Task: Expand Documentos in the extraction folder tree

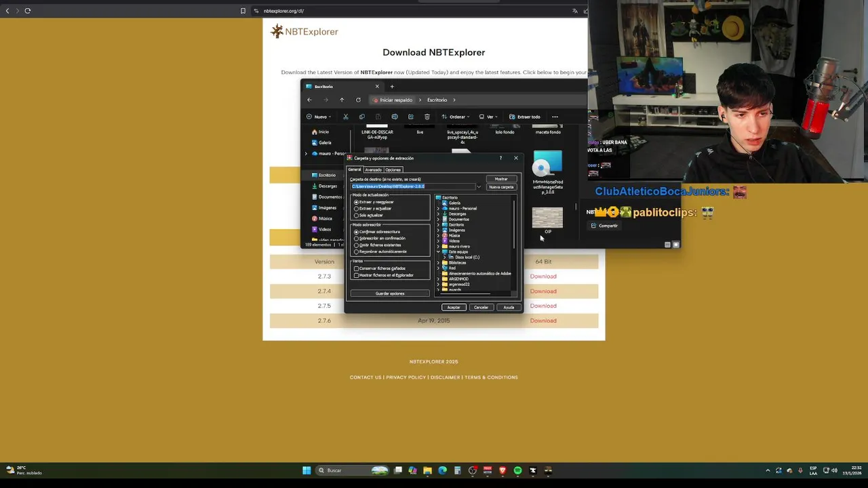Action: (438, 219)
